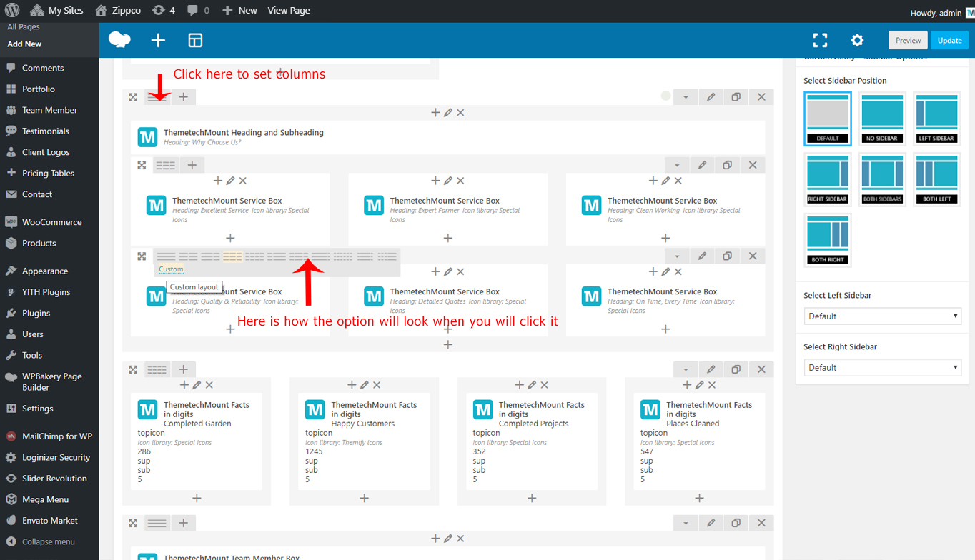The width and height of the screenshot is (975, 560).
Task: Pick the single-column layout option in popup
Action: tap(166, 256)
